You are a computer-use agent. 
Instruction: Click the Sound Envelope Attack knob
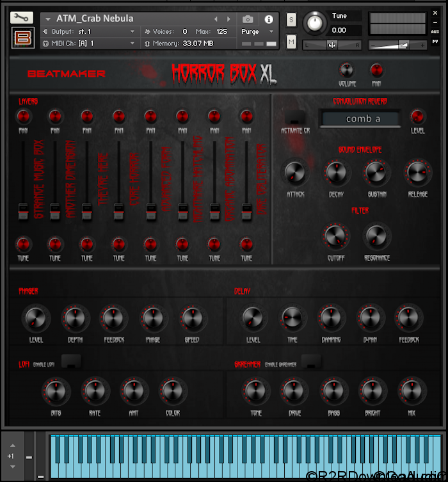click(x=295, y=172)
